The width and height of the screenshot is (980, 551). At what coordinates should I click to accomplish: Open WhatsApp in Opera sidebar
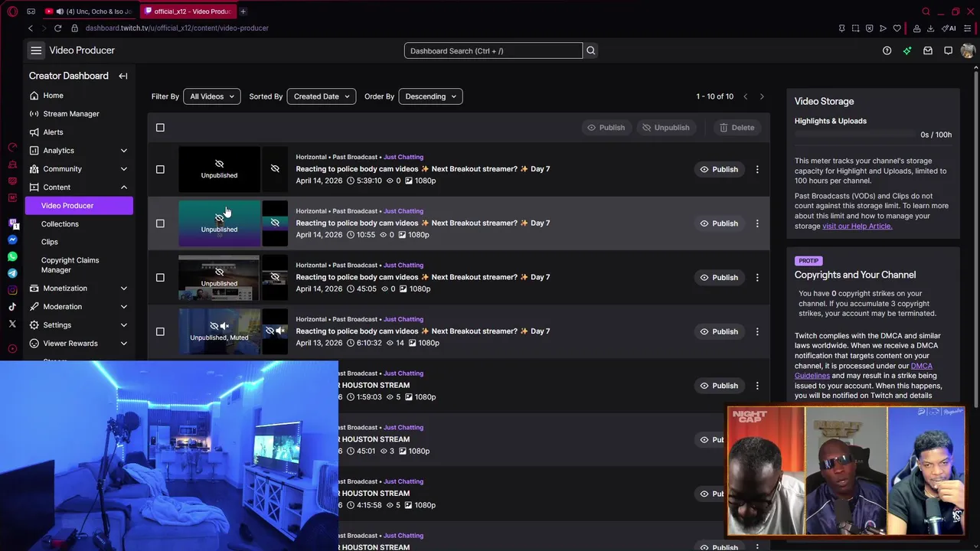pyautogui.click(x=12, y=256)
